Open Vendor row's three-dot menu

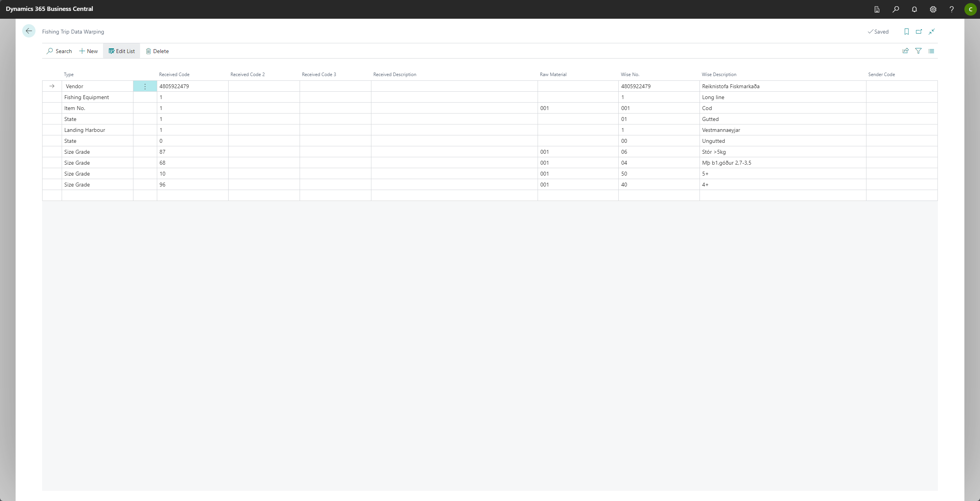click(x=145, y=86)
